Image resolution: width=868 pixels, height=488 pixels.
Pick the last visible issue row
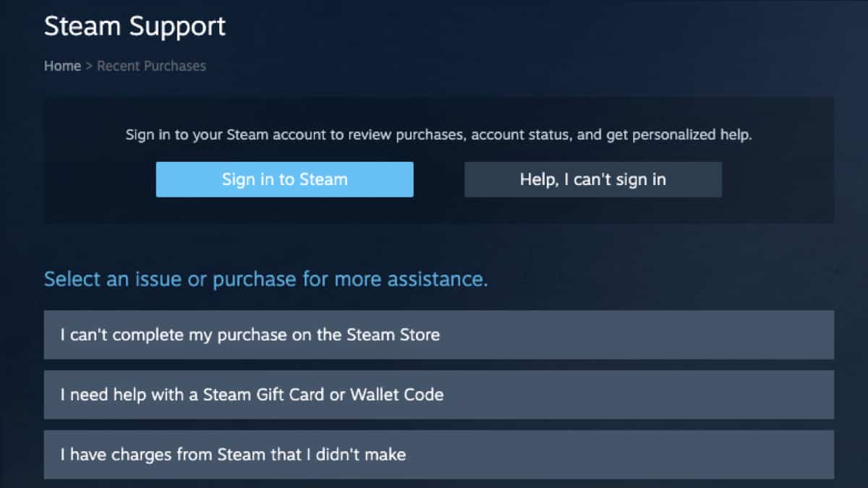[x=438, y=455]
